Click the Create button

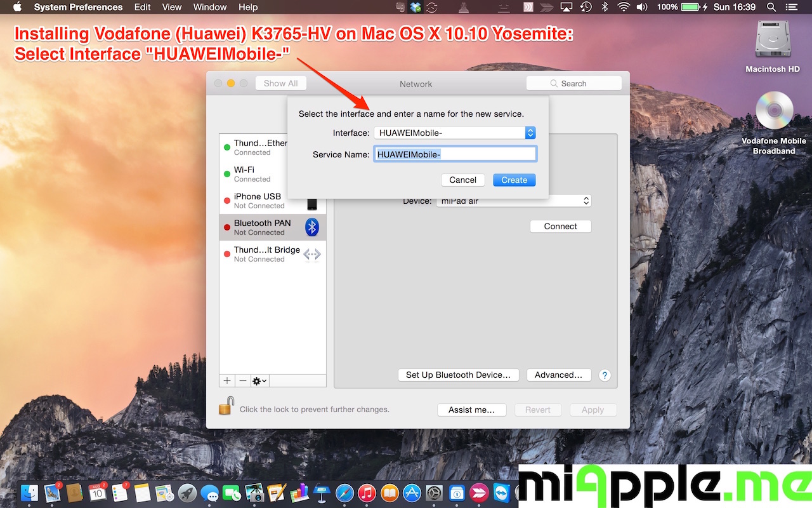click(514, 180)
